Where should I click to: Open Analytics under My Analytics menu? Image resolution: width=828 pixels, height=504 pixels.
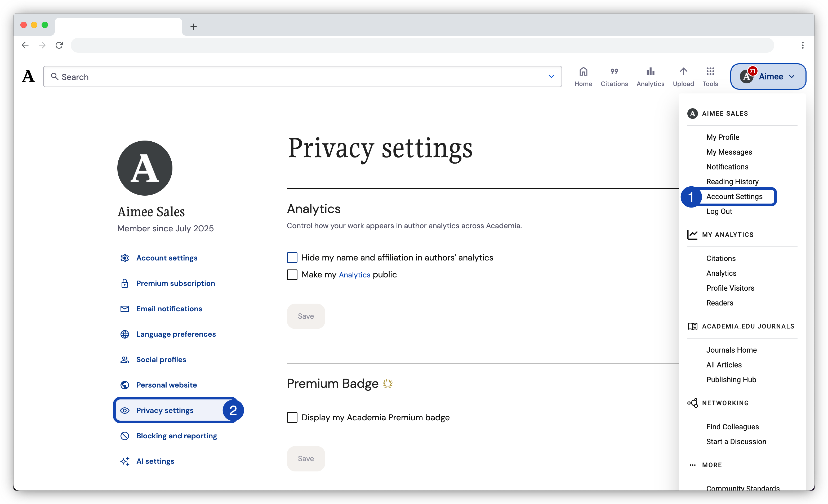[x=721, y=273]
